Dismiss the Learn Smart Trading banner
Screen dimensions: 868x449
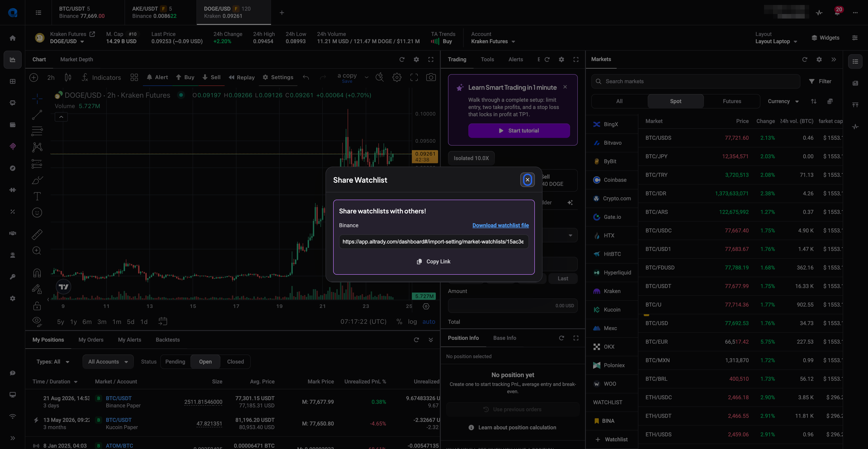pos(565,87)
